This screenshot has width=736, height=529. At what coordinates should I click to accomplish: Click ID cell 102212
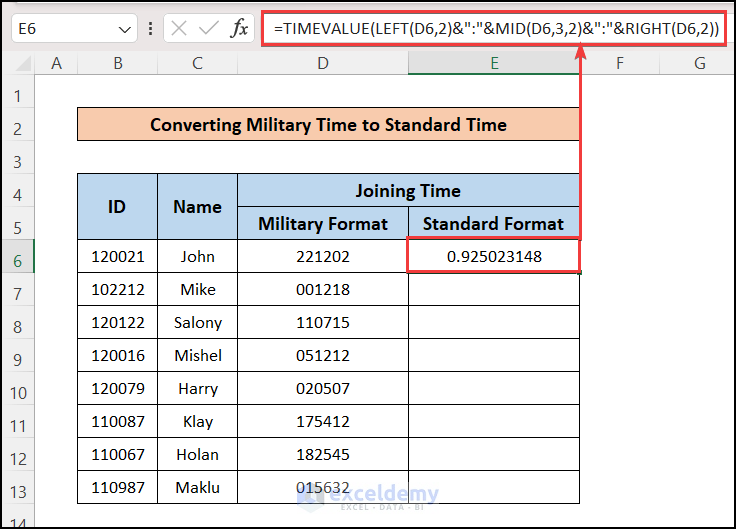(x=117, y=289)
